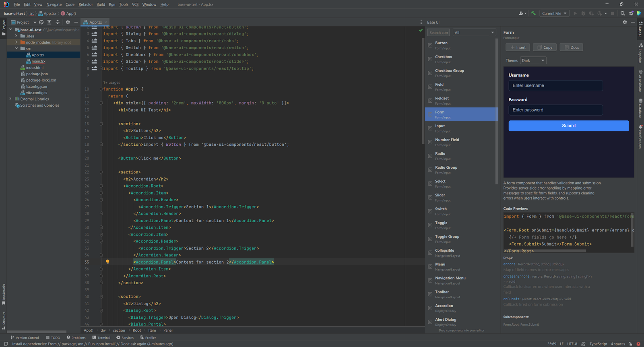Expand the node_modules folder
The height and width of the screenshot is (347, 644).
pyautogui.click(x=16, y=42)
